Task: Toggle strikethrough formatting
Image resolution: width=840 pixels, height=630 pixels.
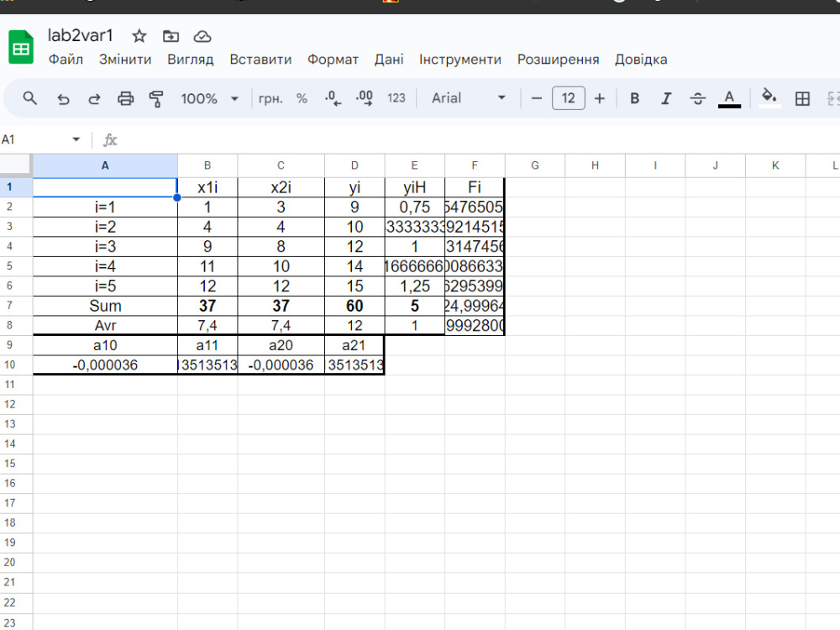Action: coord(697,98)
